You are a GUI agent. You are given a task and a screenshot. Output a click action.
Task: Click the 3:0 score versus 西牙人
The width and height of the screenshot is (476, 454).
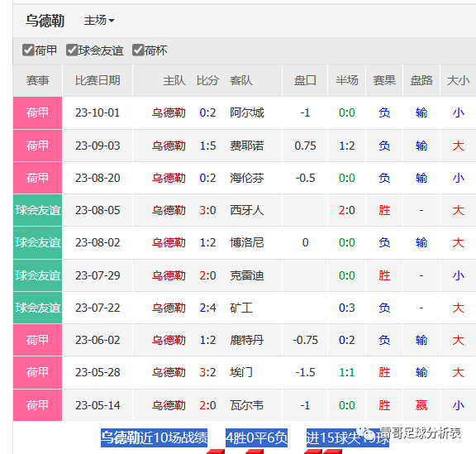point(207,210)
